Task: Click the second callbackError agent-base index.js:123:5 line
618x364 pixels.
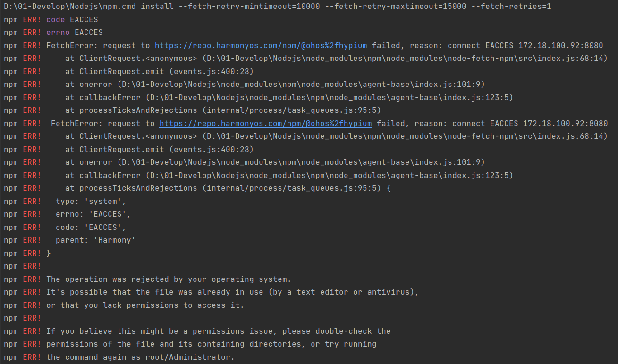Action: point(289,175)
